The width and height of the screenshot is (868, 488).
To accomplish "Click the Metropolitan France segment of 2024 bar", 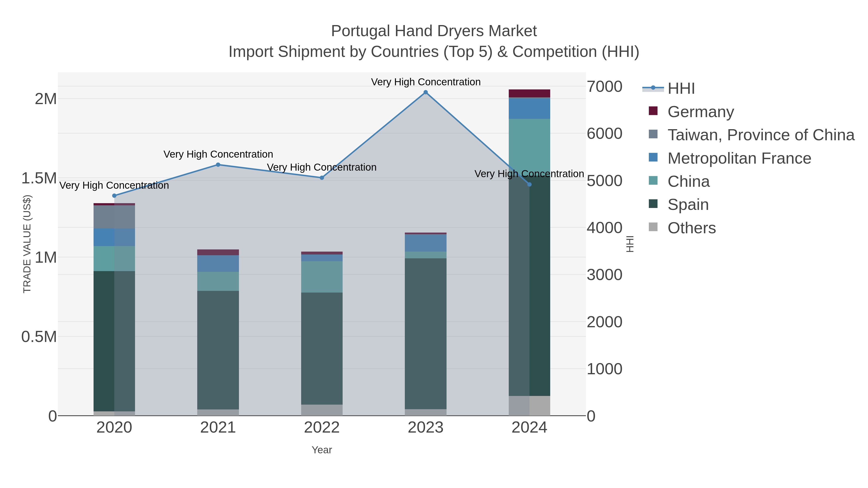I will pos(529,108).
